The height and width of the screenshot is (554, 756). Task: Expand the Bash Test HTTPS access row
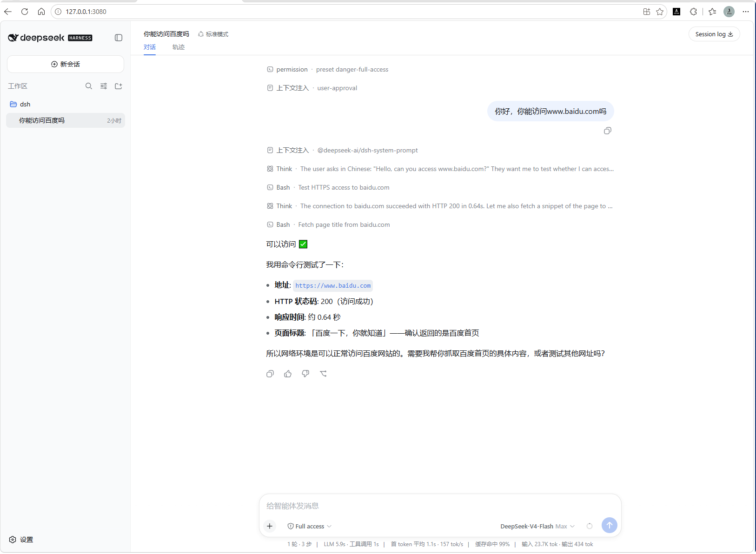328,187
